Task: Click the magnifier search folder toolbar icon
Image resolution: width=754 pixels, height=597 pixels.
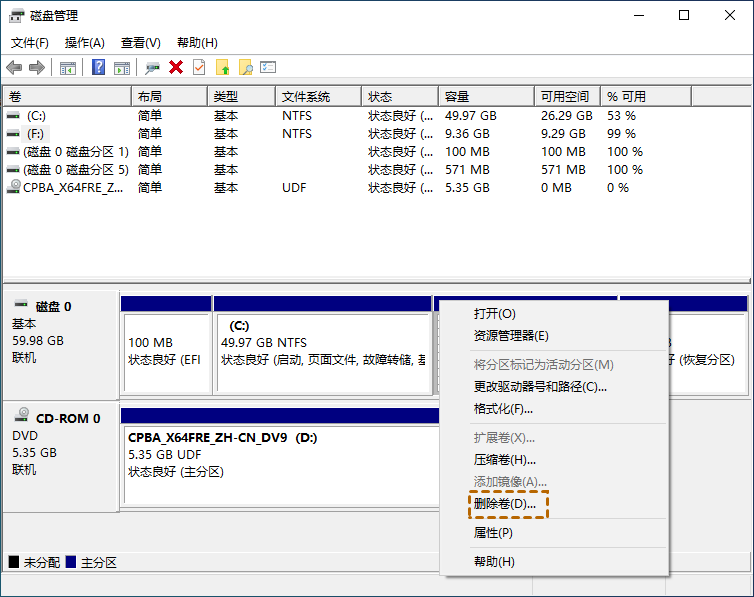Action: [245, 67]
